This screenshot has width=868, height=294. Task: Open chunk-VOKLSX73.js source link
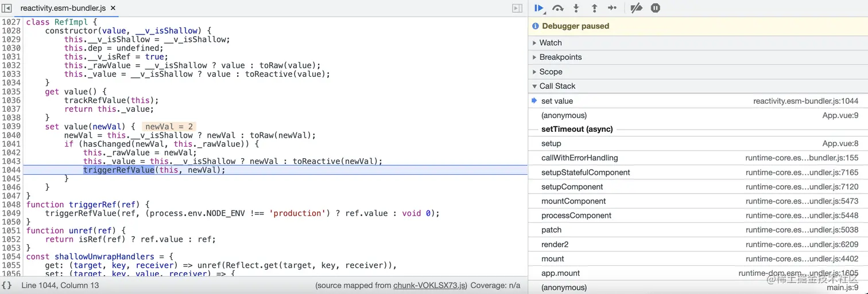point(430,285)
